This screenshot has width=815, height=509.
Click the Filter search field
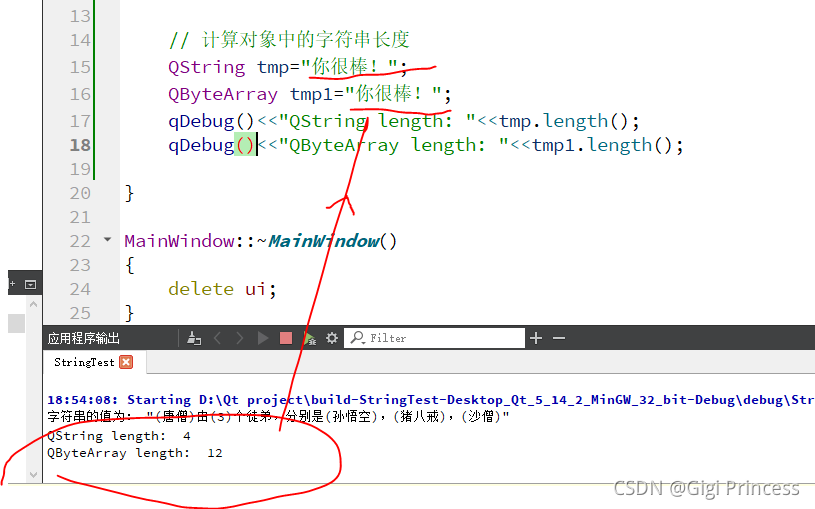(435, 338)
